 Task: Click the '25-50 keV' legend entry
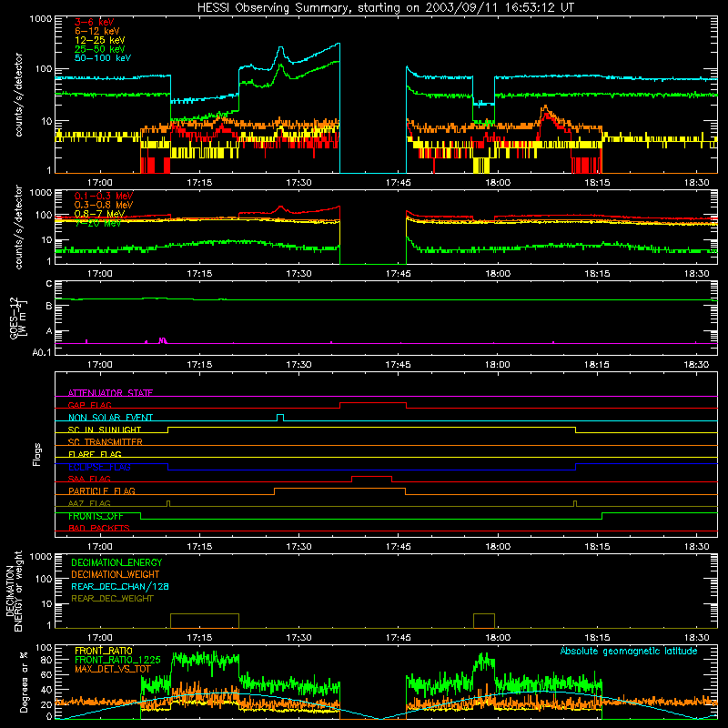100,49
